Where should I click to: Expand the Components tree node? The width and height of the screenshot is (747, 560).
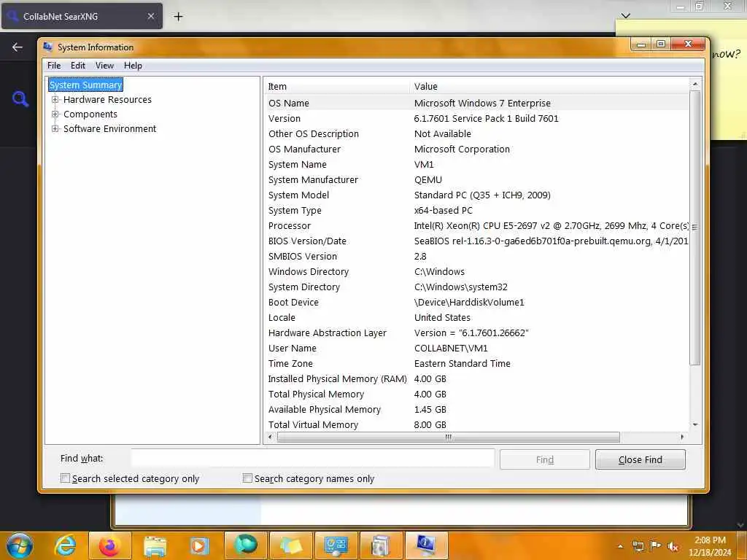[x=55, y=114]
